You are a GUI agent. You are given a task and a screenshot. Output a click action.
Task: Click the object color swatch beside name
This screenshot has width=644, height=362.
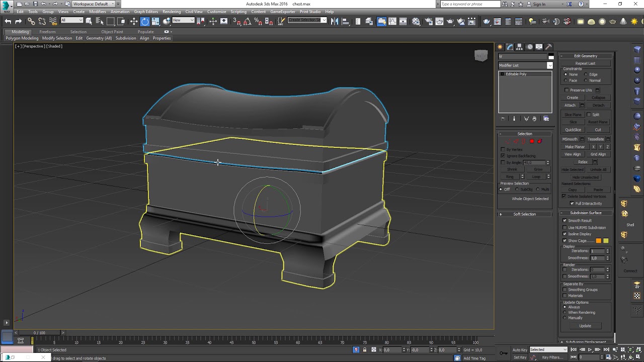click(x=551, y=56)
